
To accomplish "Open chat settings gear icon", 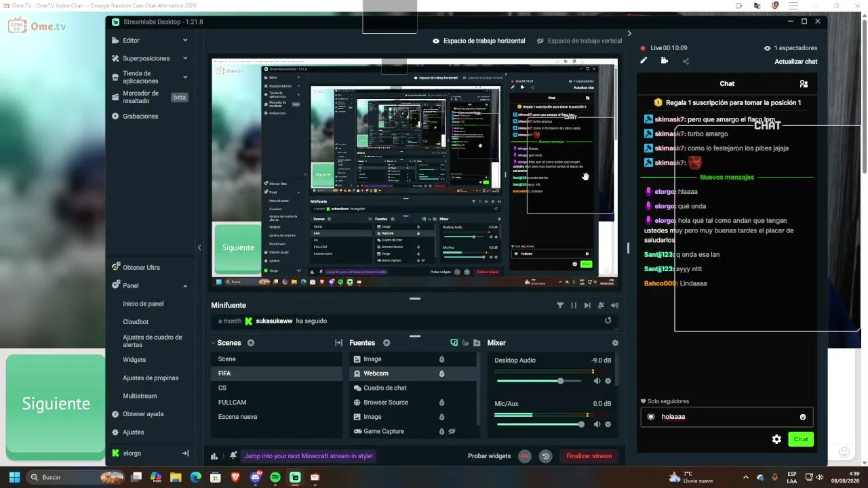I will pyautogui.click(x=776, y=439).
